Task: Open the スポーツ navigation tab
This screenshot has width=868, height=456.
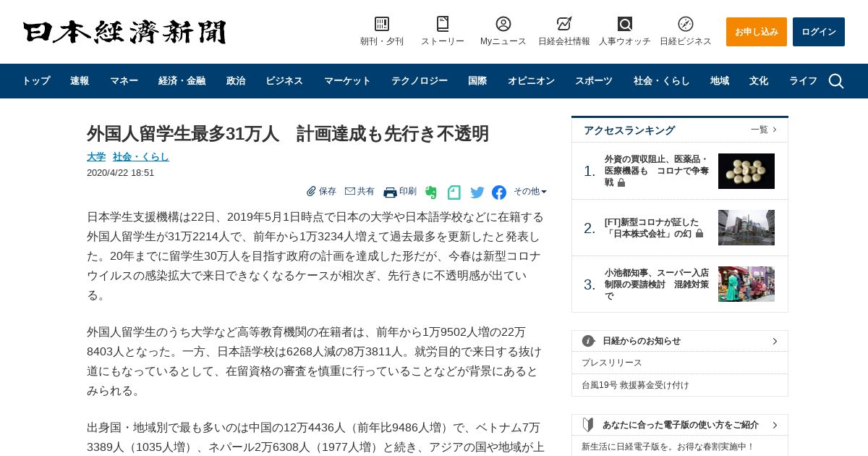Action: (594, 81)
